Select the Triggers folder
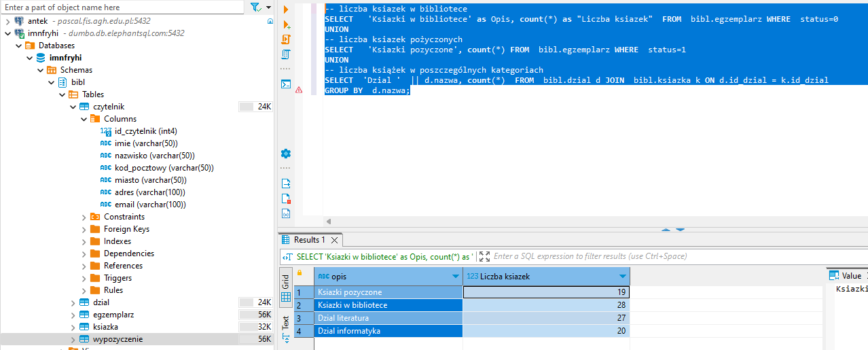 click(117, 278)
